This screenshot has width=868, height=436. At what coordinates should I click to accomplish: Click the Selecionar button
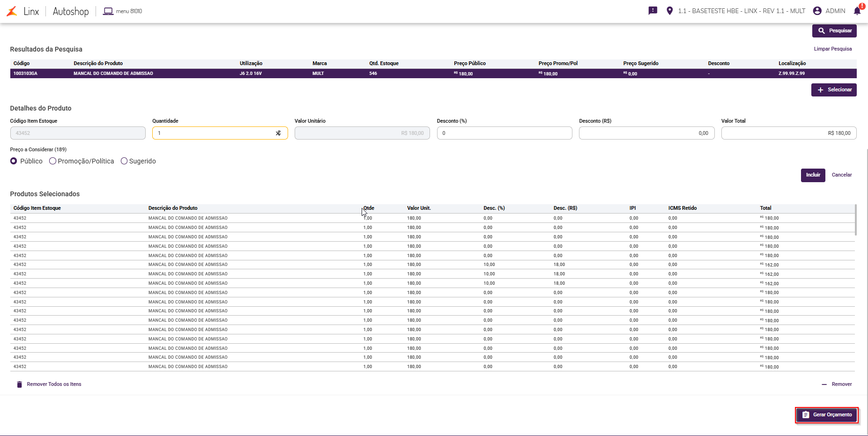834,90
